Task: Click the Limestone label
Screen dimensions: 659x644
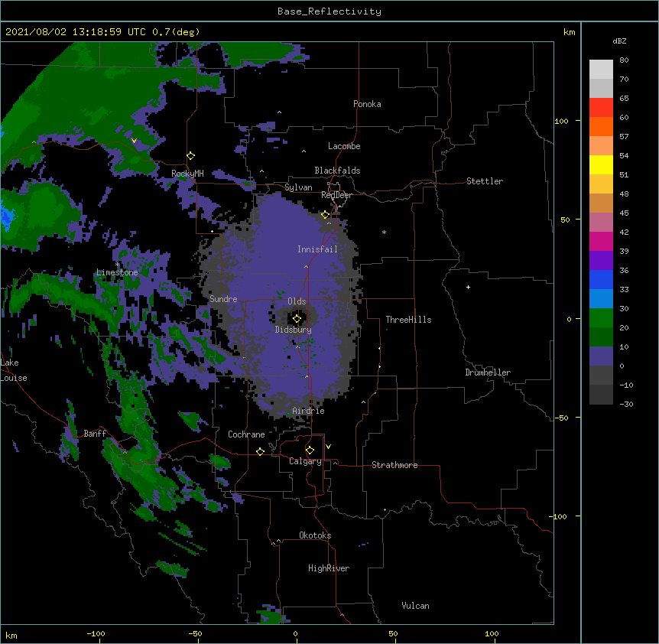Action: pos(117,272)
